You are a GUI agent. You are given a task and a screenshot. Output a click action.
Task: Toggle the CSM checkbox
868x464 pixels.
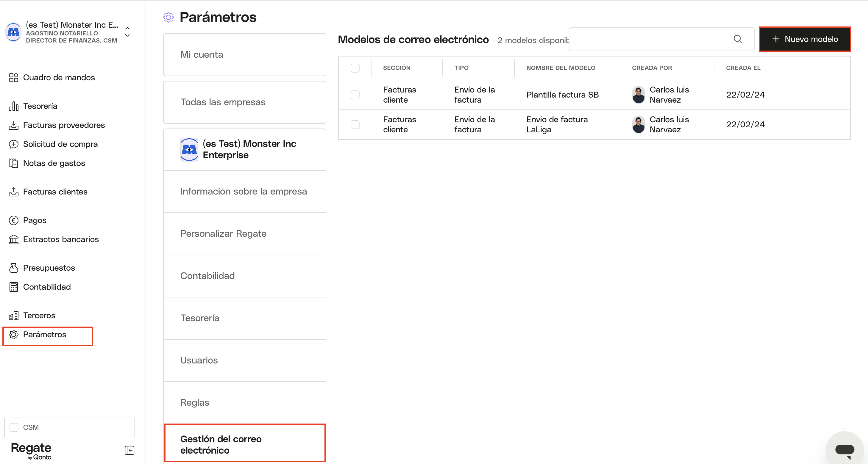tap(14, 427)
